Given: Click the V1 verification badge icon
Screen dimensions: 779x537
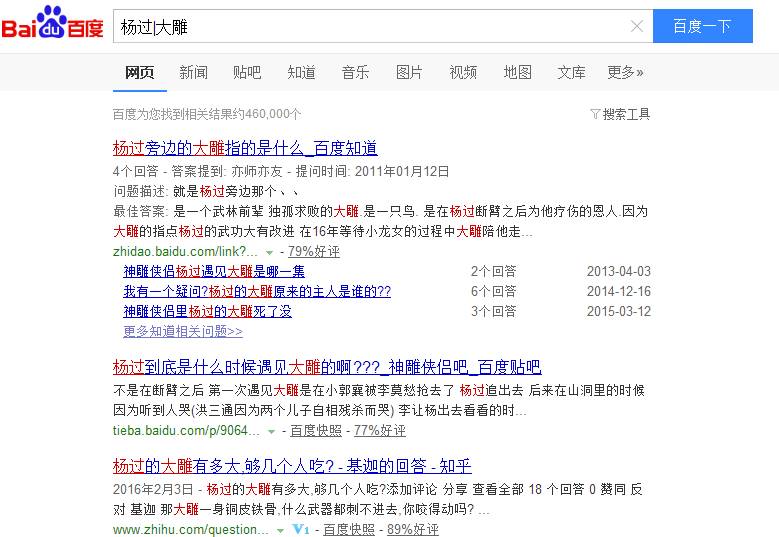Looking at the screenshot, I should point(301,529).
